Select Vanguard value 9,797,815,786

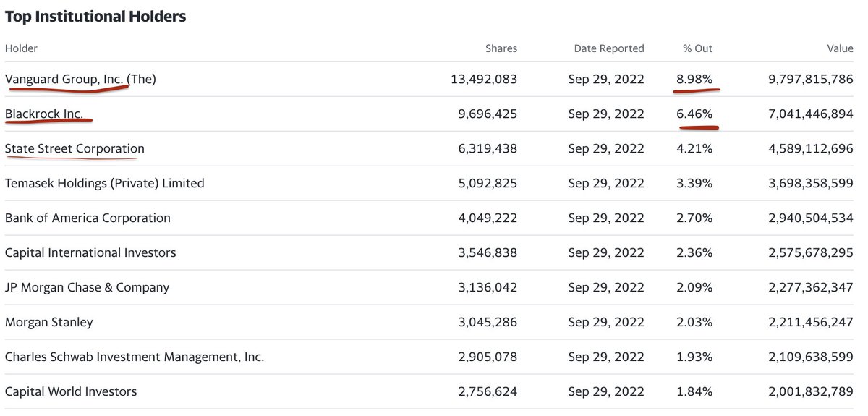point(811,79)
